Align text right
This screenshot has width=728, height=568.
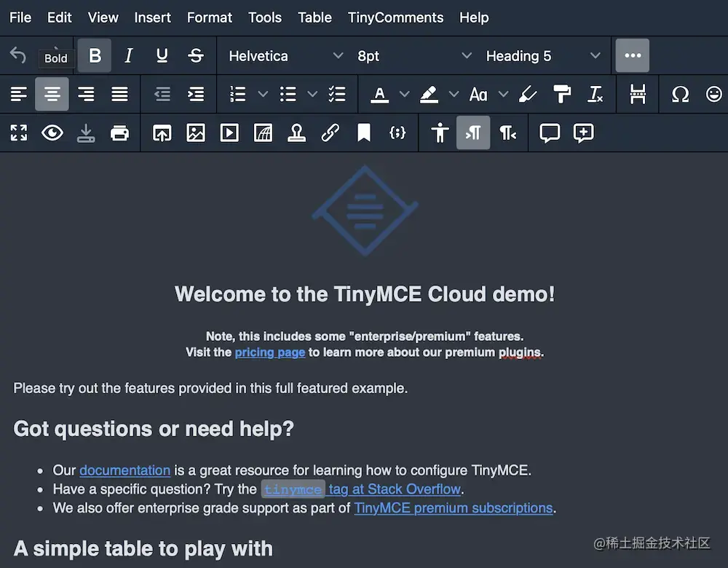pos(86,94)
